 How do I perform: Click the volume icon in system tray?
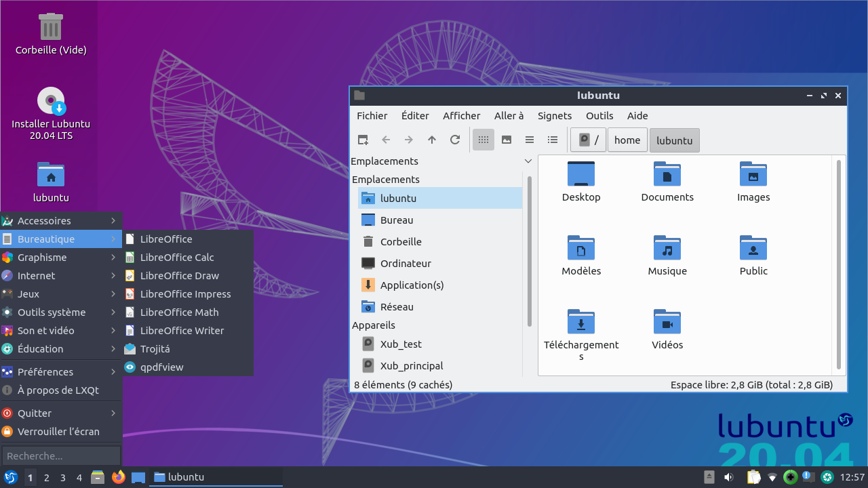point(728,477)
